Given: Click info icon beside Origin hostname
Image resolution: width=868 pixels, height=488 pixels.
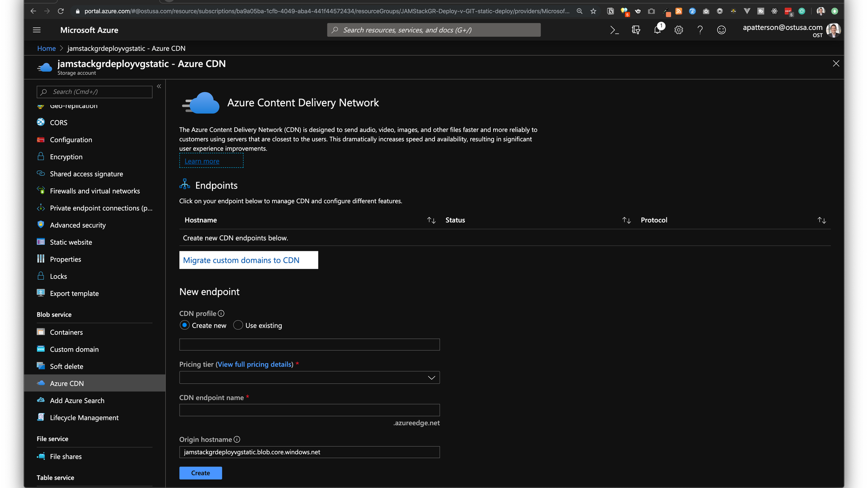Looking at the screenshot, I should pos(237,439).
